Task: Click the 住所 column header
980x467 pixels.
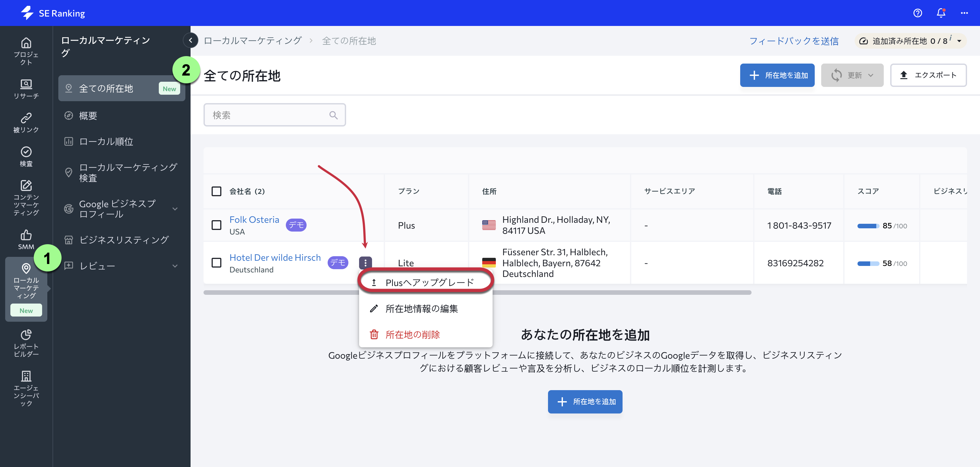Action: [x=489, y=191]
